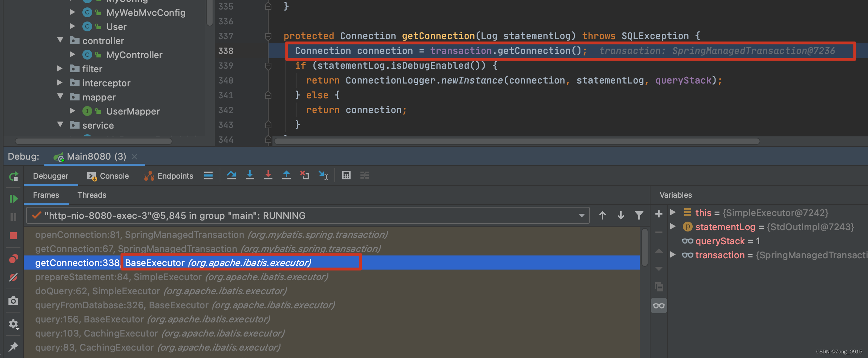Image resolution: width=868 pixels, height=358 pixels.
Task: Collapse the service folder
Action: 60,125
